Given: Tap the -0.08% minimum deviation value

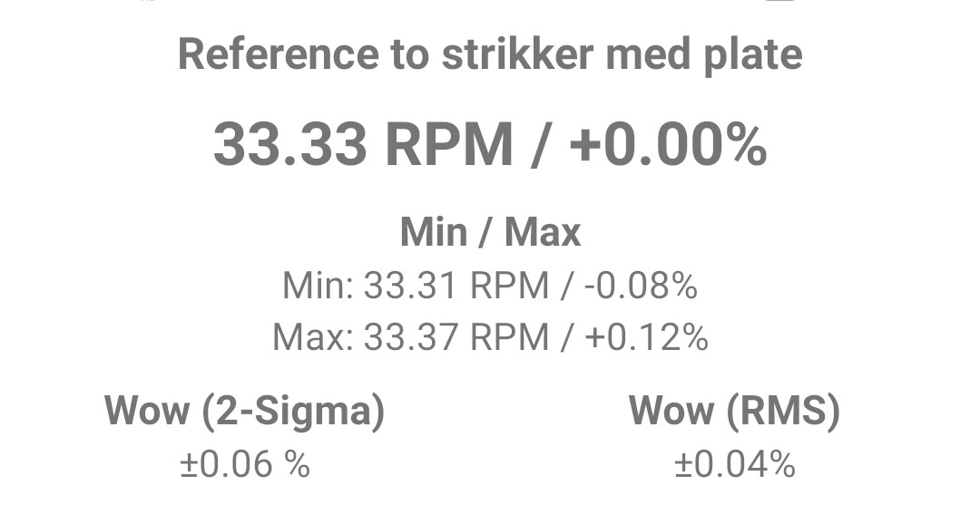Looking at the screenshot, I should (x=642, y=286).
